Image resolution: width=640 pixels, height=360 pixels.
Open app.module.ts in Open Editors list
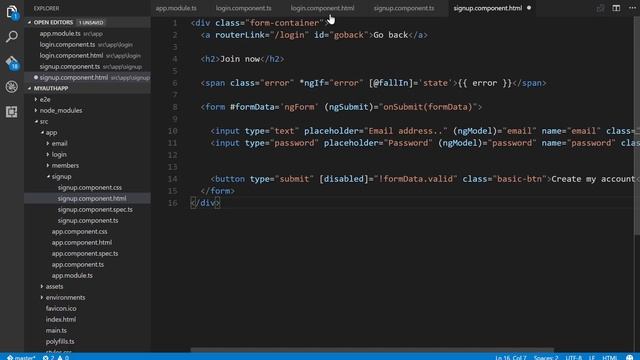pos(60,33)
